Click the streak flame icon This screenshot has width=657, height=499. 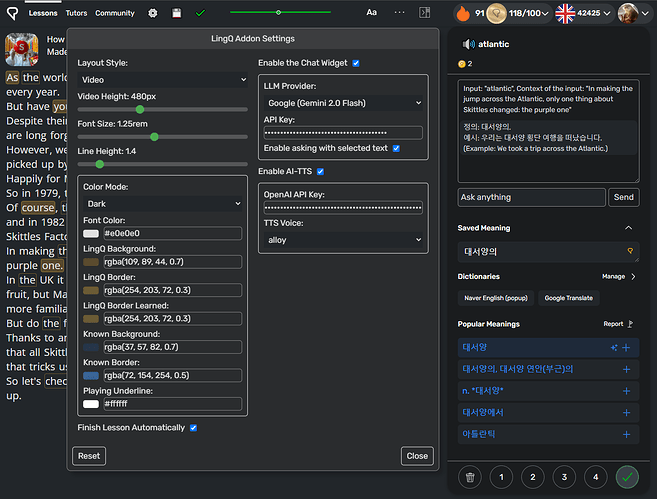pyautogui.click(x=463, y=13)
